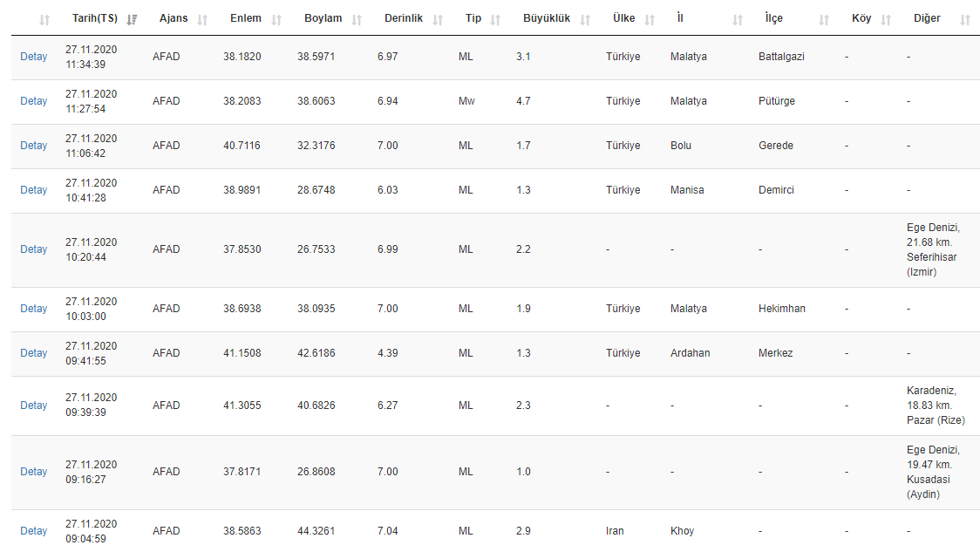The width and height of the screenshot is (980, 552).
Task: Click sort arrows beside Köy header
Action: point(886,20)
